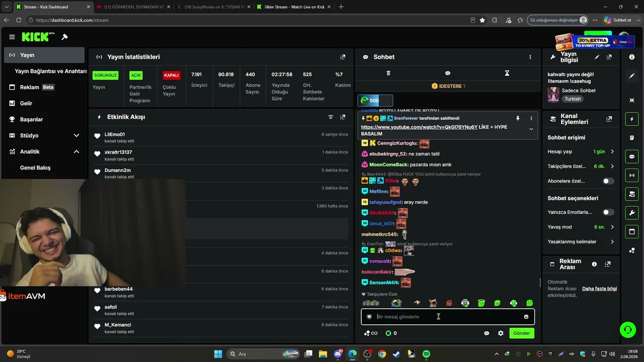This screenshot has width=644, height=362.
Task: Toggle the Abonelere özel switch
Action: [608, 181]
